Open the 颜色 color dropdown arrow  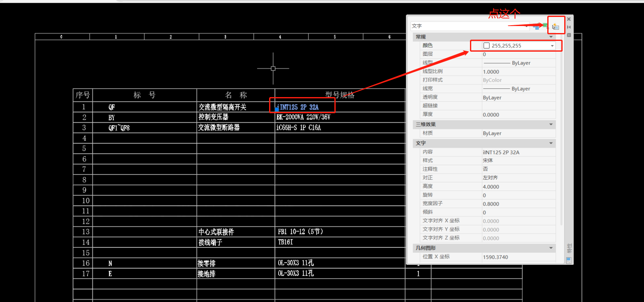click(552, 46)
